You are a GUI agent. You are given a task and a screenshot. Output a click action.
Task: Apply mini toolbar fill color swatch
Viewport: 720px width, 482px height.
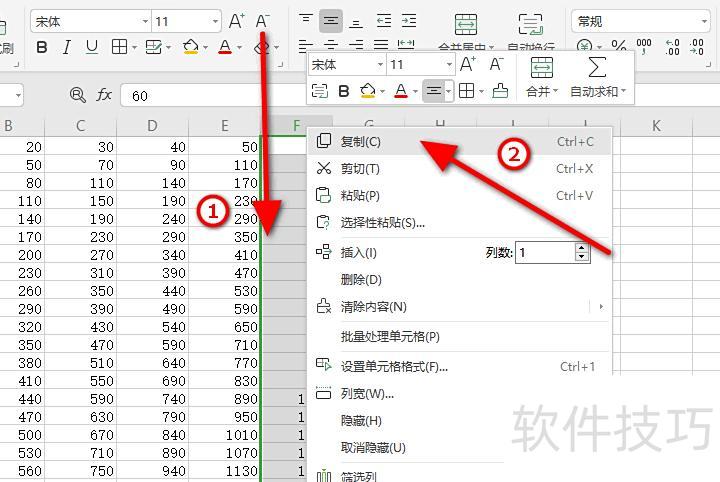tap(368, 91)
